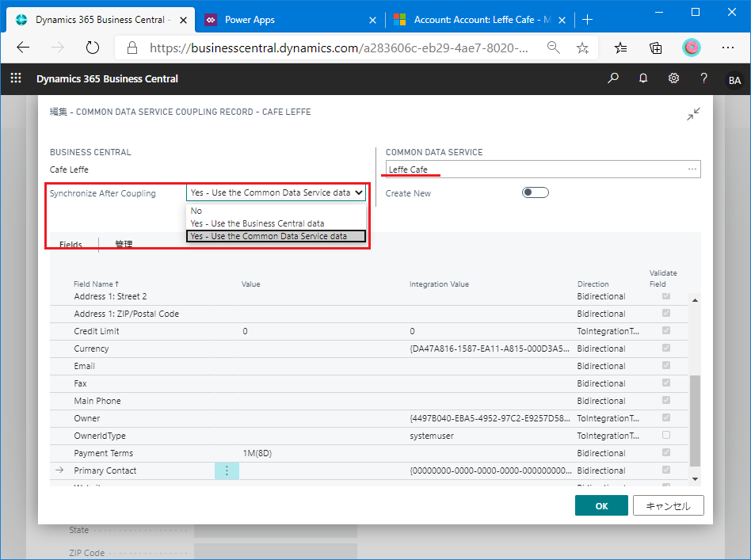Click the browser address bar URL
This screenshot has height=560, width=751.
338,48
